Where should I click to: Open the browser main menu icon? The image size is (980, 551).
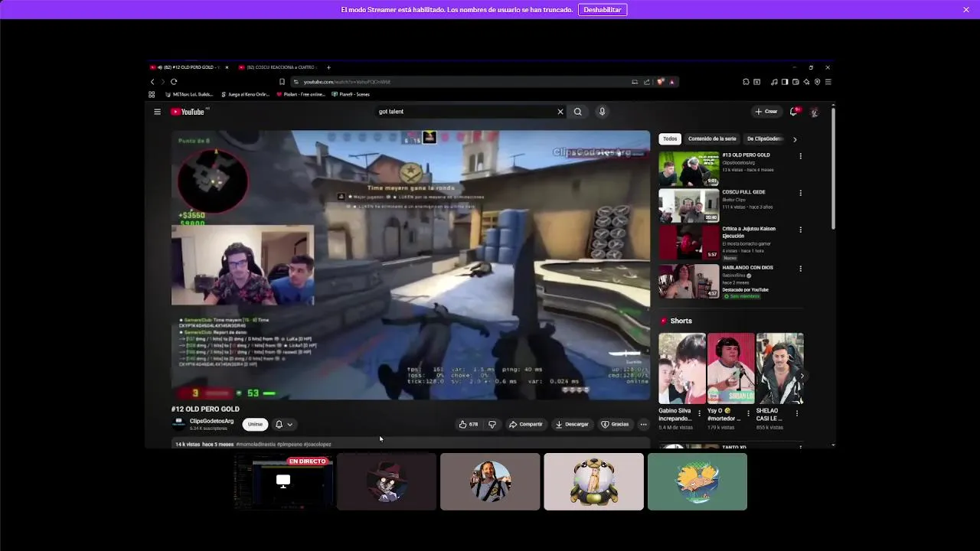[x=828, y=82]
